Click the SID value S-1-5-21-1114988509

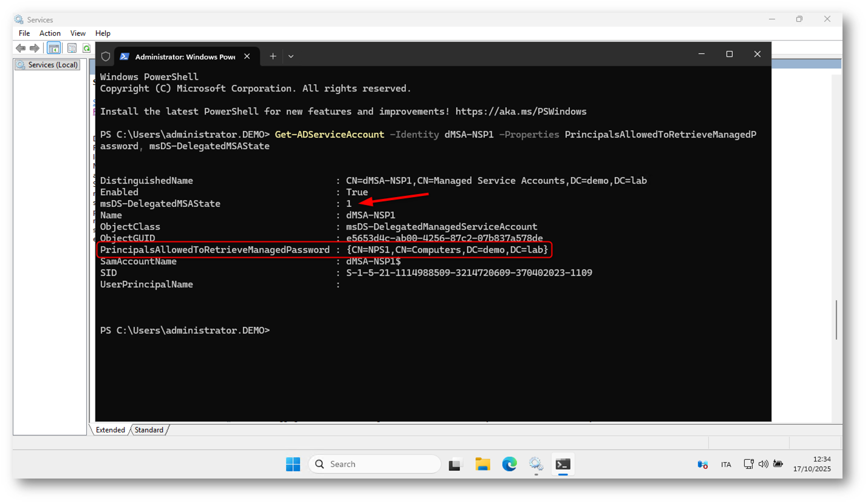(x=469, y=273)
